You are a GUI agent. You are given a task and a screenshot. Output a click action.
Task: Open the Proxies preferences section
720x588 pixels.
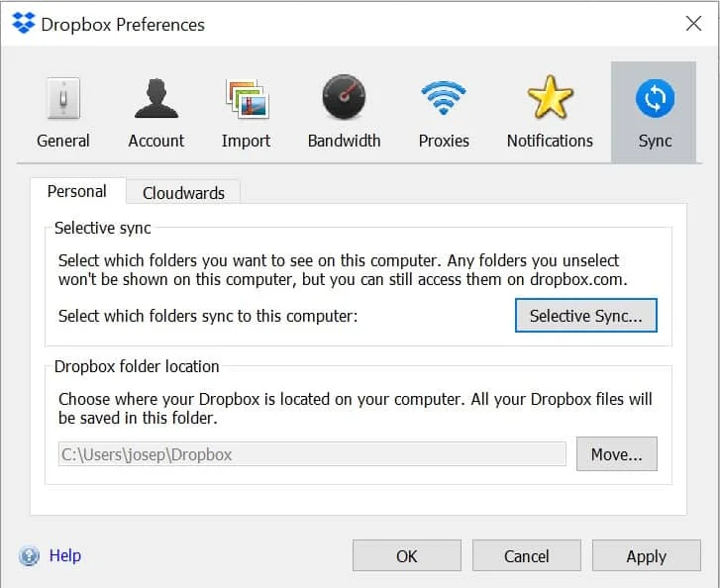444,113
